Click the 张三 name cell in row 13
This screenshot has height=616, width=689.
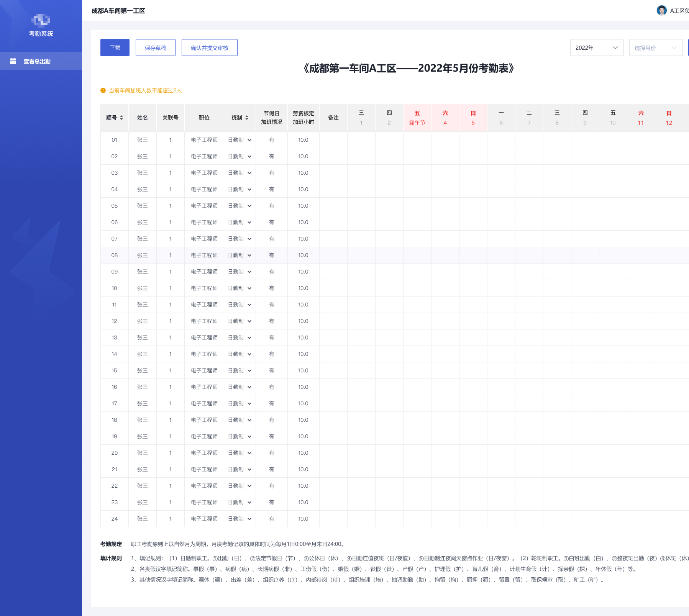point(143,337)
